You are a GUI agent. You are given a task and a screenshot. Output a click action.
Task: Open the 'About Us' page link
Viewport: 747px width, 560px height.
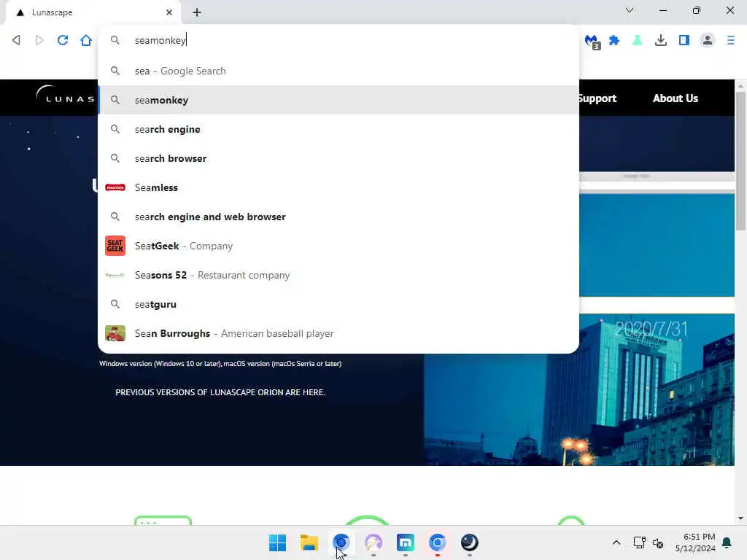675,98
